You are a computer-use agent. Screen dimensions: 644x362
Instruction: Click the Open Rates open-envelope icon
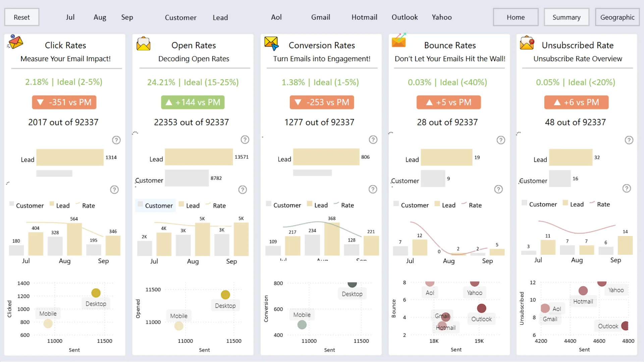pyautogui.click(x=143, y=44)
